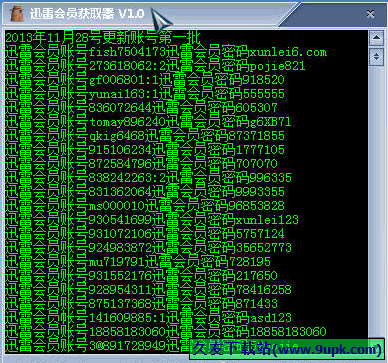388x363 pixels.
Task: Select the row with account 931552176
Action: 141,276
